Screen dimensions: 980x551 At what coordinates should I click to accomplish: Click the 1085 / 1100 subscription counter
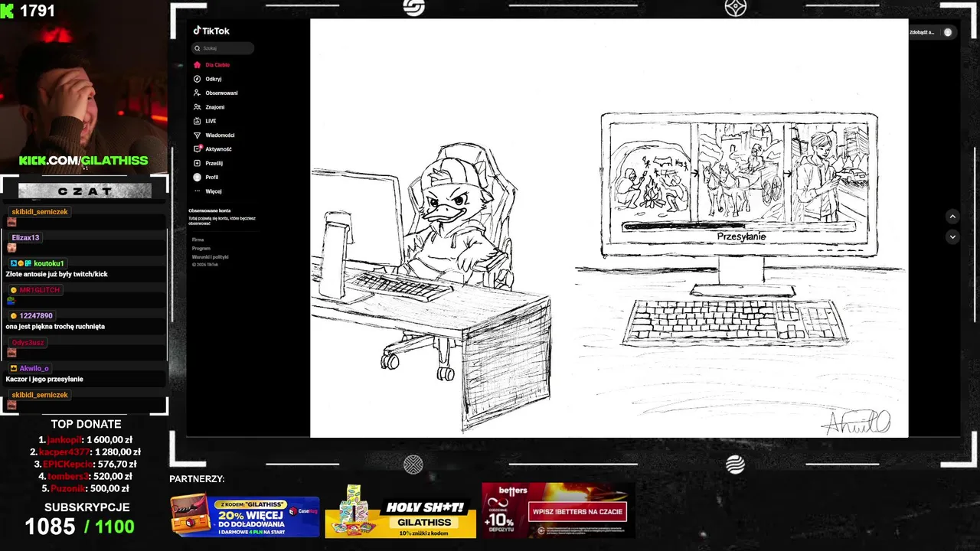click(80, 527)
